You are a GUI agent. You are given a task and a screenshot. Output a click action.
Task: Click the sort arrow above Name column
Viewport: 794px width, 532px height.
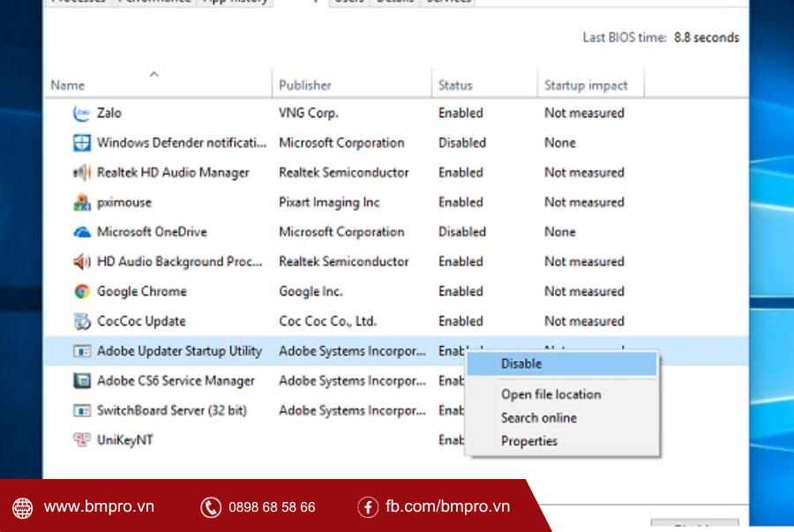tap(154, 74)
